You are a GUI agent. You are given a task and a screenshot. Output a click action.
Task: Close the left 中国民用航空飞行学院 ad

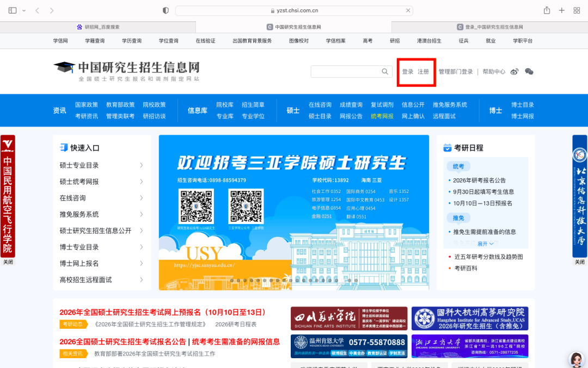(x=8, y=262)
